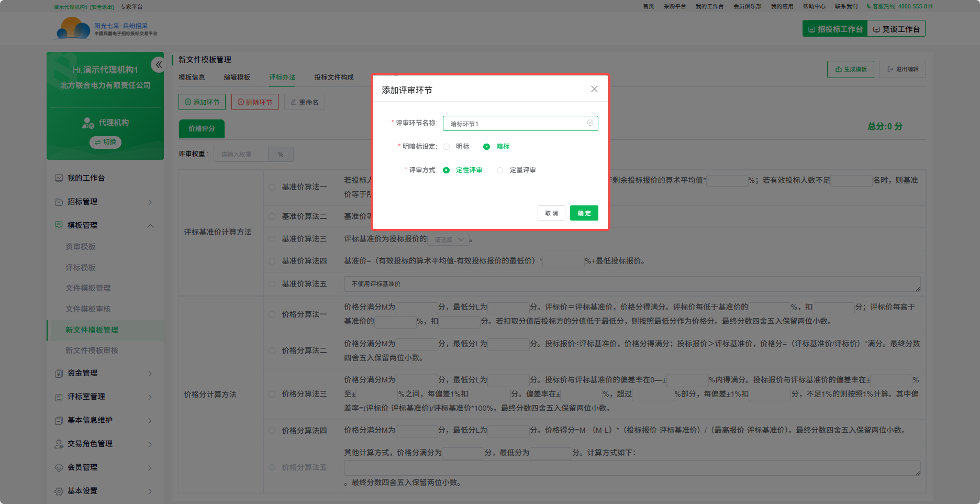Select the 明标 radio button
Screen dimensions: 980x504
[447, 147]
